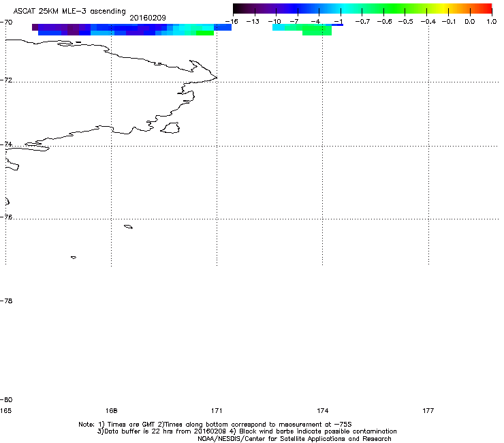Click the "ASCAT 25KM MLE-3 ascending" title
The height and width of the screenshot is (443, 504).
pyautogui.click(x=69, y=11)
